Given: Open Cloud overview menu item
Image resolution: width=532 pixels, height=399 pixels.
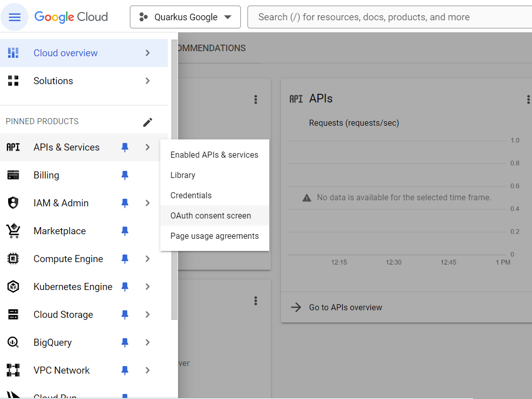Looking at the screenshot, I should [x=84, y=53].
